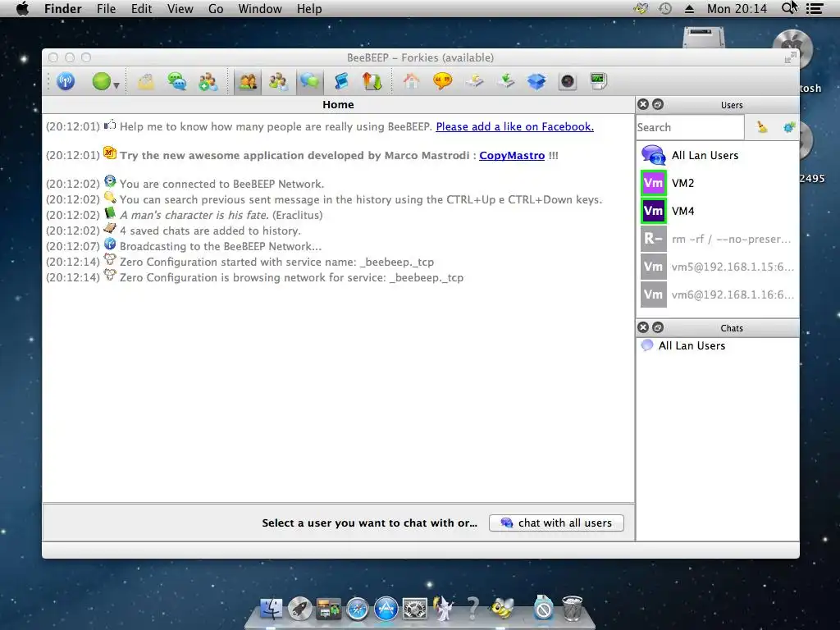This screenshot has height=630, width=840.
Task: Open the File menu
Action: click(106, 8)
